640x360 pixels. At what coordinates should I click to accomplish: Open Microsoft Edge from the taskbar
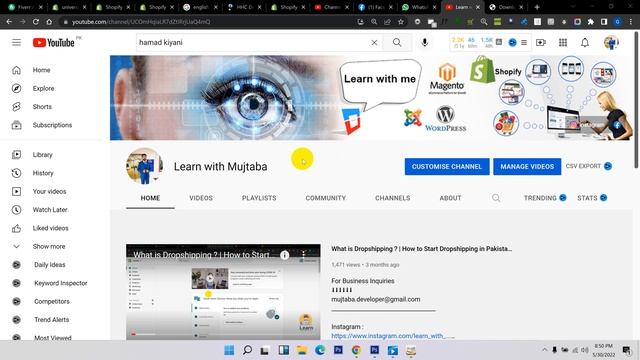(320, 350)
